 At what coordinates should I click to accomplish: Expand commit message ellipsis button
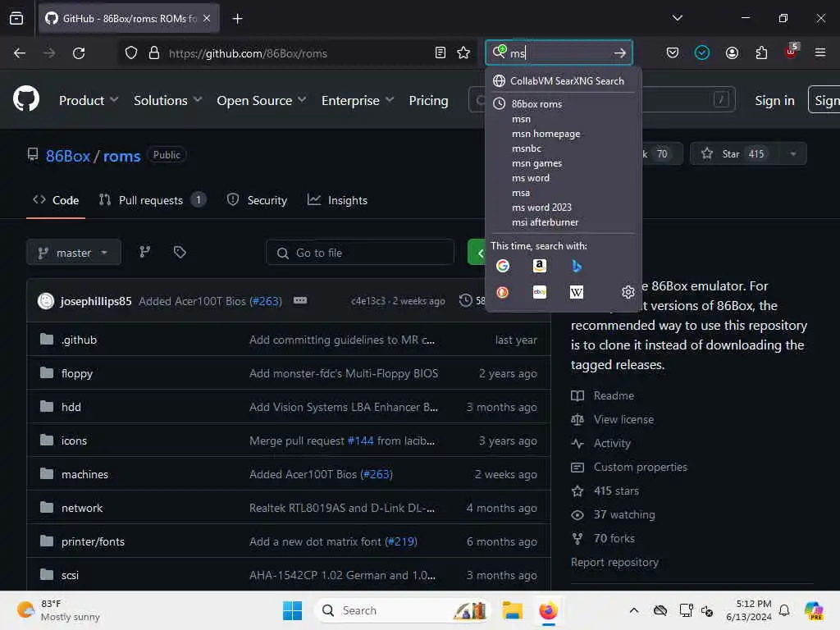(300, 300)
